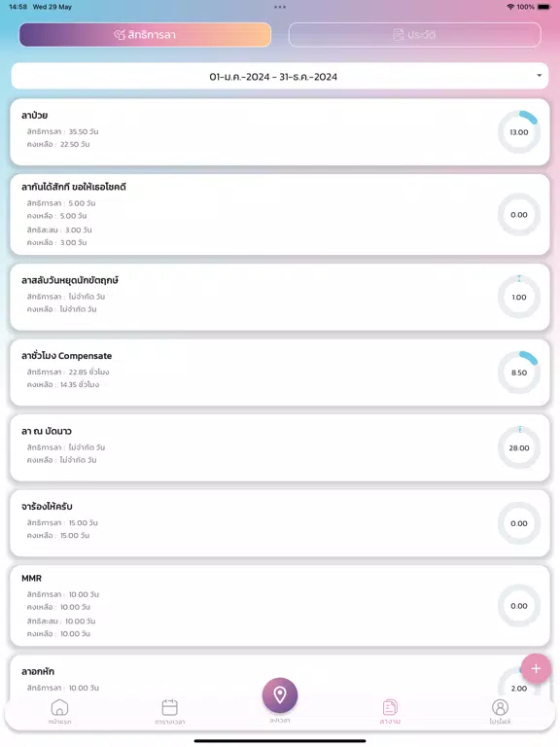Select the MMR leave card

280,606
